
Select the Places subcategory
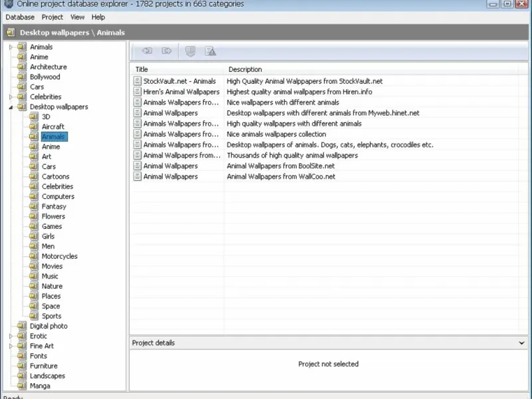pyautogui.click(x=51, y=296)
